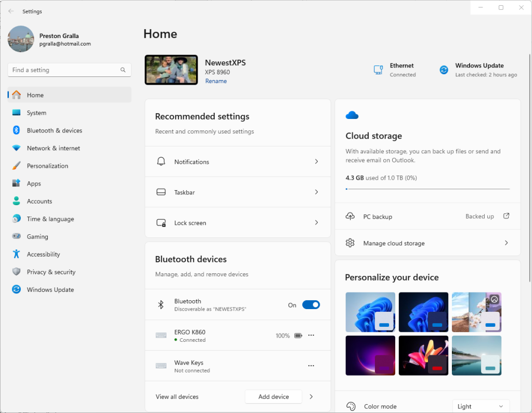Click the Bluetooth & devices sidebar icon
The image size is (532, 413).
16,130
